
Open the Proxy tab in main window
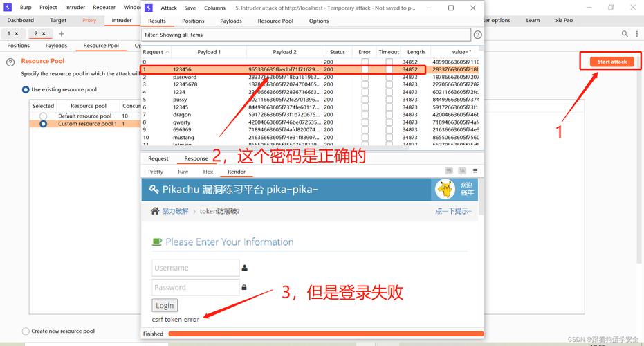(x=89, y=20)
